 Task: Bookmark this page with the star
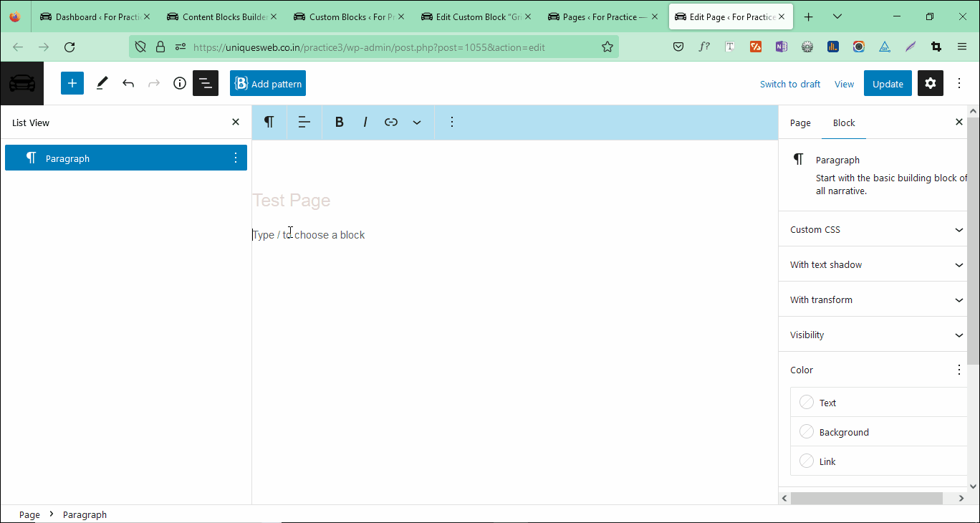click(607, 47)
